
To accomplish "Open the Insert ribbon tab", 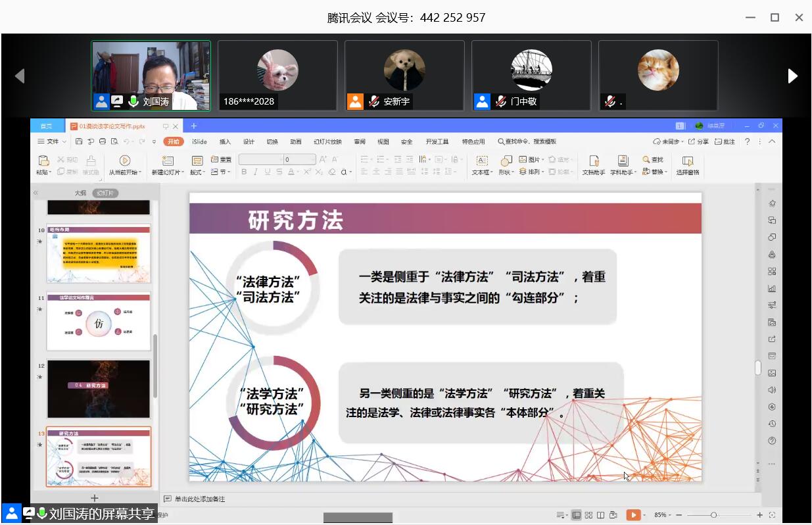I will point(225,141).
